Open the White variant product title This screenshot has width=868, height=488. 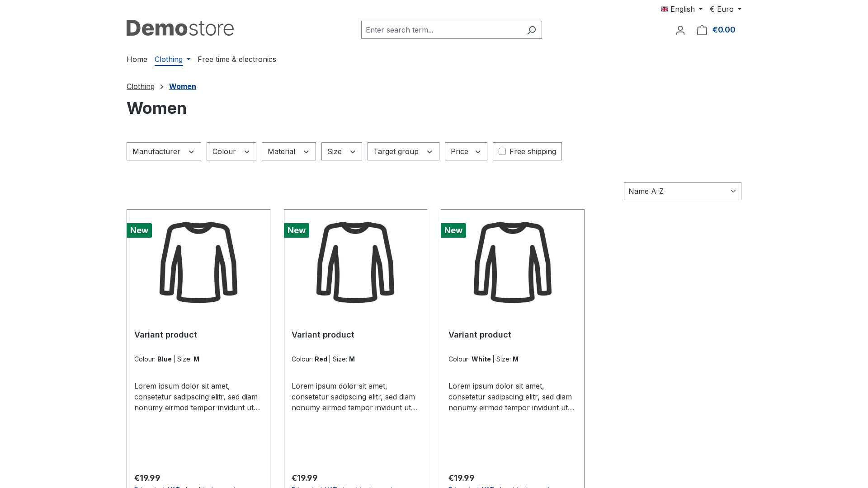tap(480, 335)
